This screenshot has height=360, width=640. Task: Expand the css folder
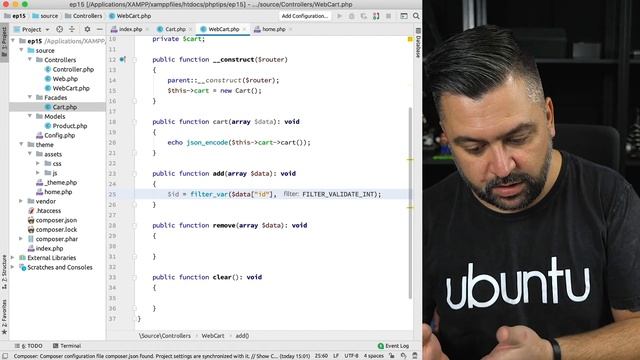click(x=38, y=163)
